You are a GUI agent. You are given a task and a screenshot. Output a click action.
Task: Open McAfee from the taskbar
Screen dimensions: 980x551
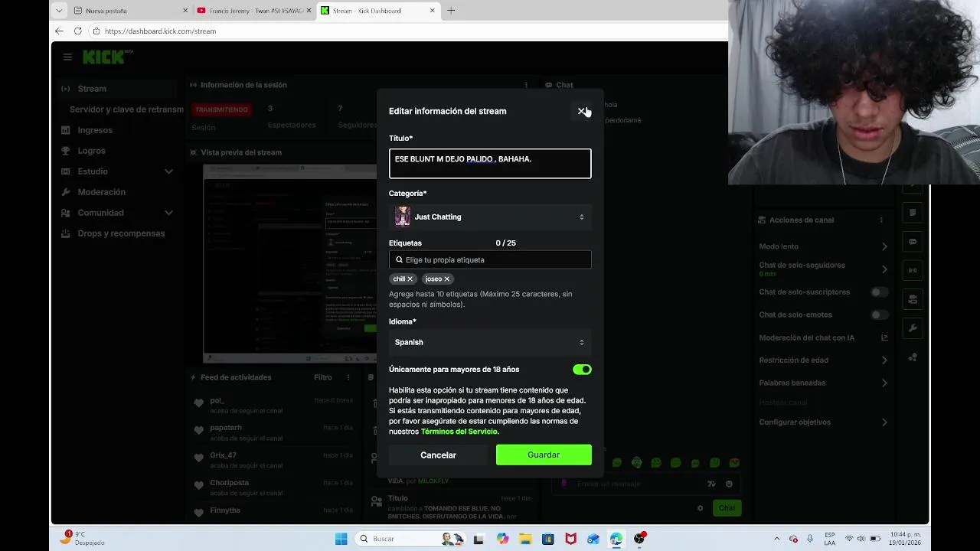570,539
